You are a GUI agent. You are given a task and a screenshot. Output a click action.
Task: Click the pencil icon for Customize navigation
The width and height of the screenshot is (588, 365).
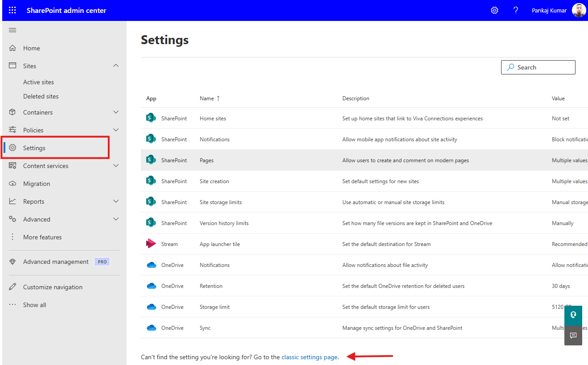point(13,287)
